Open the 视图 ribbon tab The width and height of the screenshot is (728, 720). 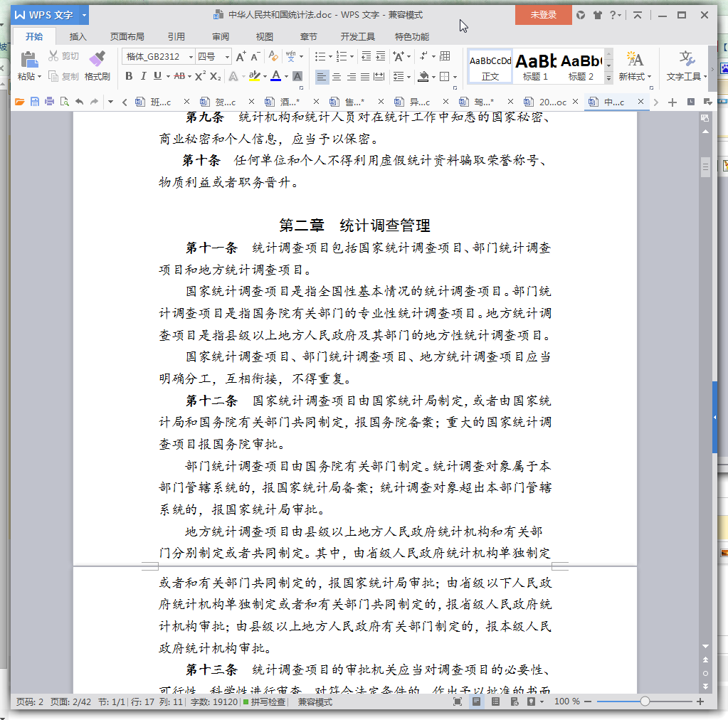pyautogui.click(x=264, y=37)
